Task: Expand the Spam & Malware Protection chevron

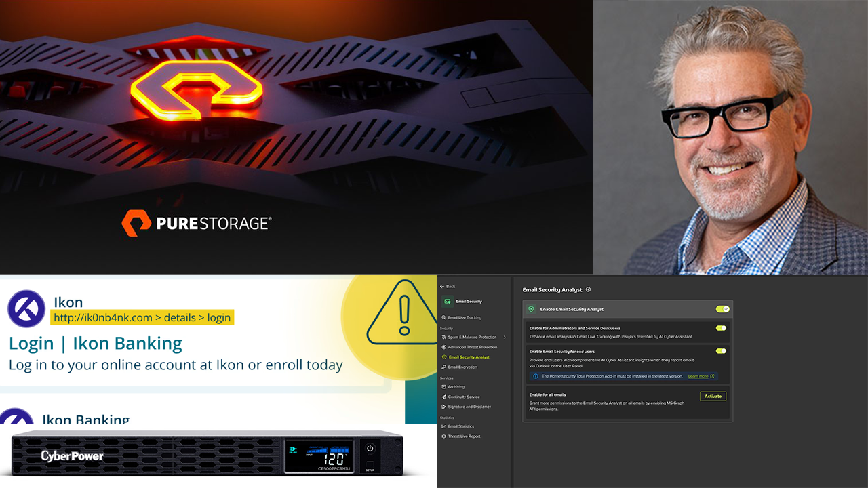Action: click(505, 337)
